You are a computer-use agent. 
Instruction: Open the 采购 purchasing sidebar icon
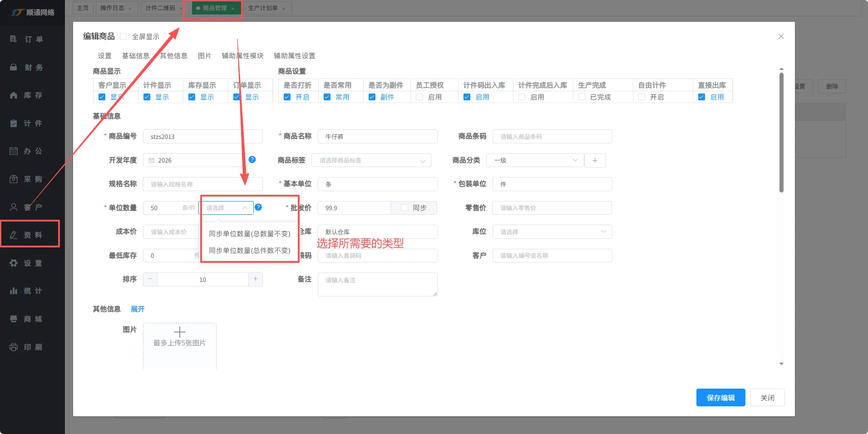(x=14, y=179)
